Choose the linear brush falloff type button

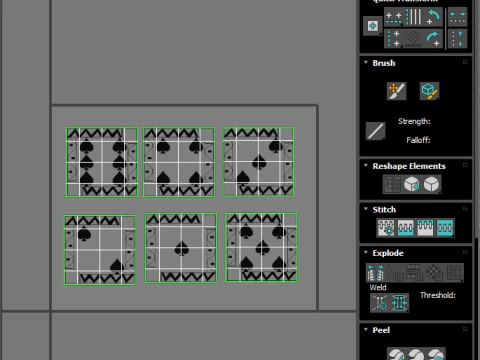(x=375, y=131)
